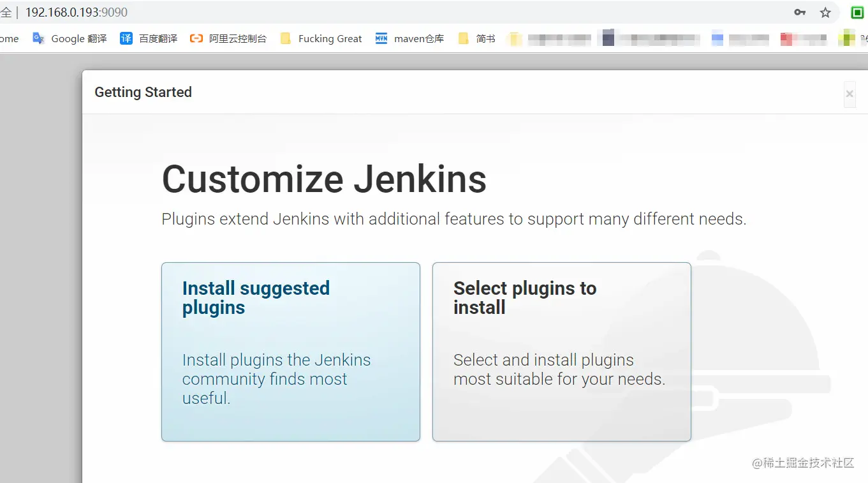Open the saved password key icon
The height and width of the screenshot is (483, 868).
click(800, 12)
